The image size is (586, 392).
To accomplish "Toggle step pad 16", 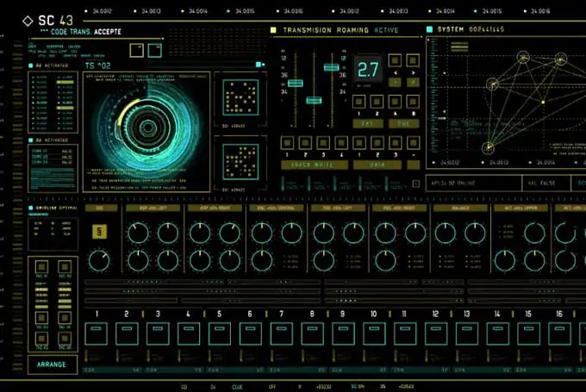I will pos(559,333).
